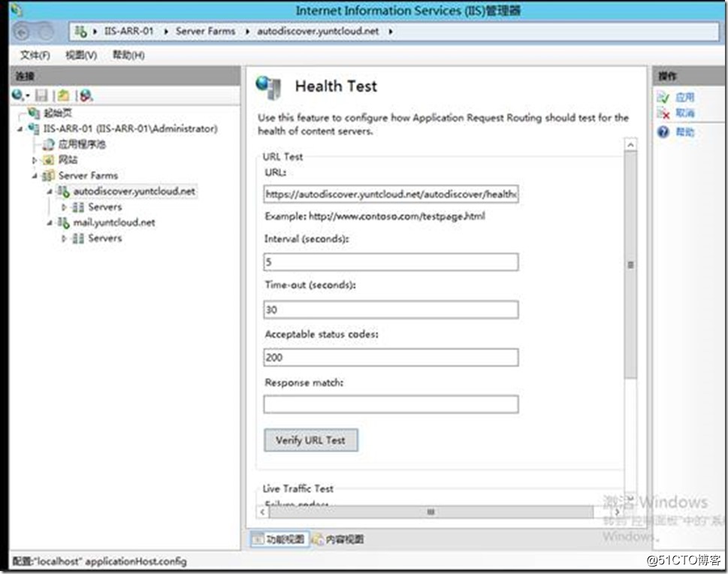Open the File (文件) menu
728x574 pixels.
[x=35, y=56]
